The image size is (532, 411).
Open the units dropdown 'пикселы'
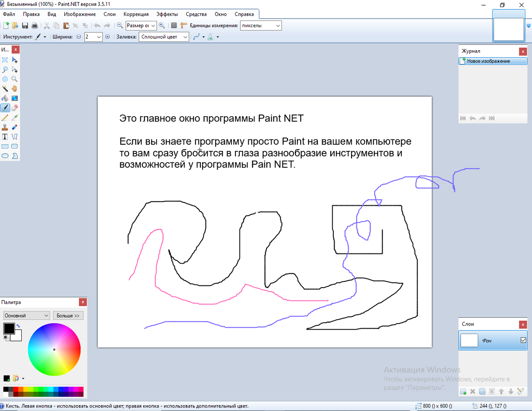point(261,26)
